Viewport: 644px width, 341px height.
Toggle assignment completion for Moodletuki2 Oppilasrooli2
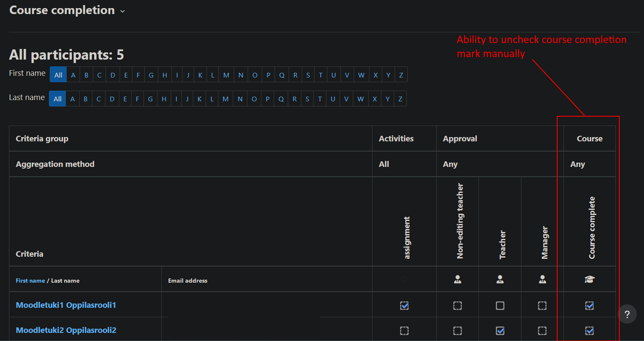pos(404,331)
